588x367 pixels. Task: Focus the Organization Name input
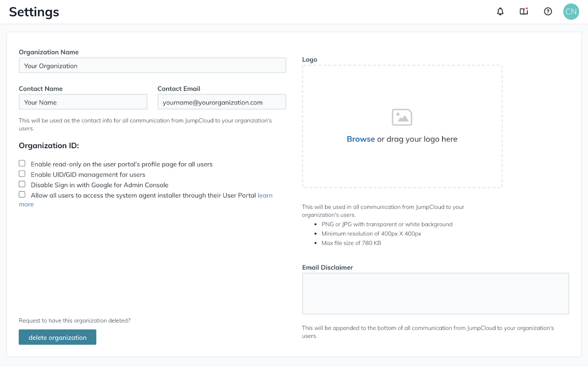(x=152, y=65)
